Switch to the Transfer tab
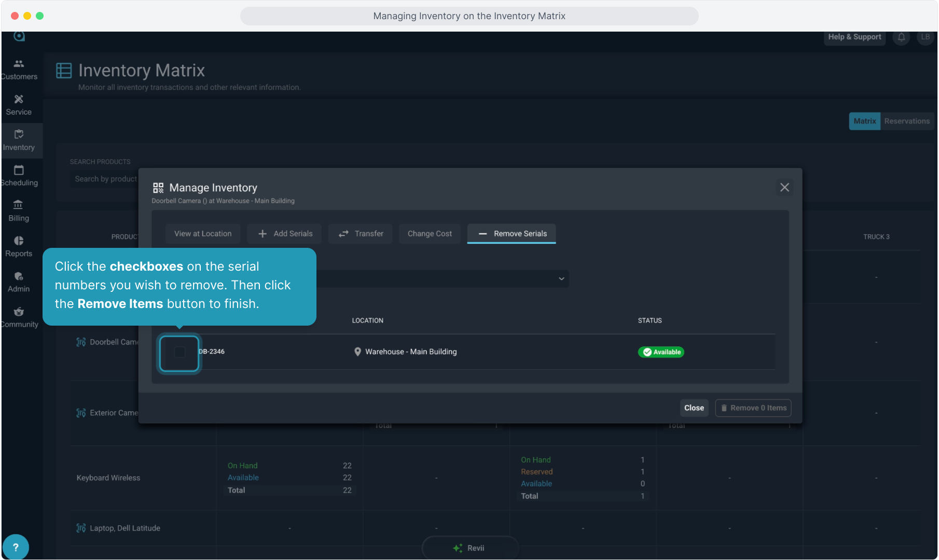Screen dimensions: 939x560 point(361,234)
